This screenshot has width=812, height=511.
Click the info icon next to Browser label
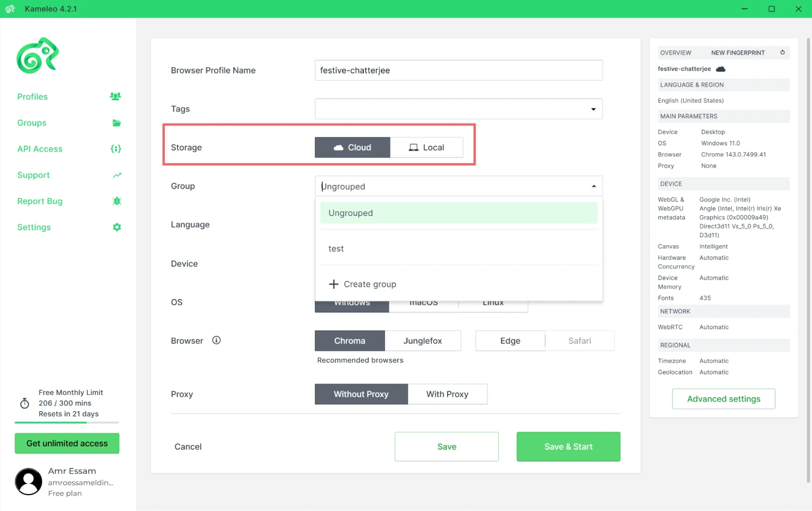click(x=216, y=340)
